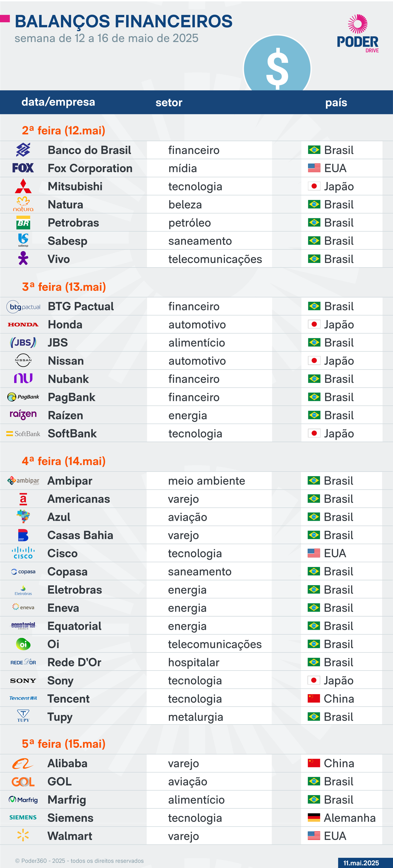This screenshot has height=868, width=393.
Task: Click the China flag beside Tencent row
Action: [x=314, y=698]
